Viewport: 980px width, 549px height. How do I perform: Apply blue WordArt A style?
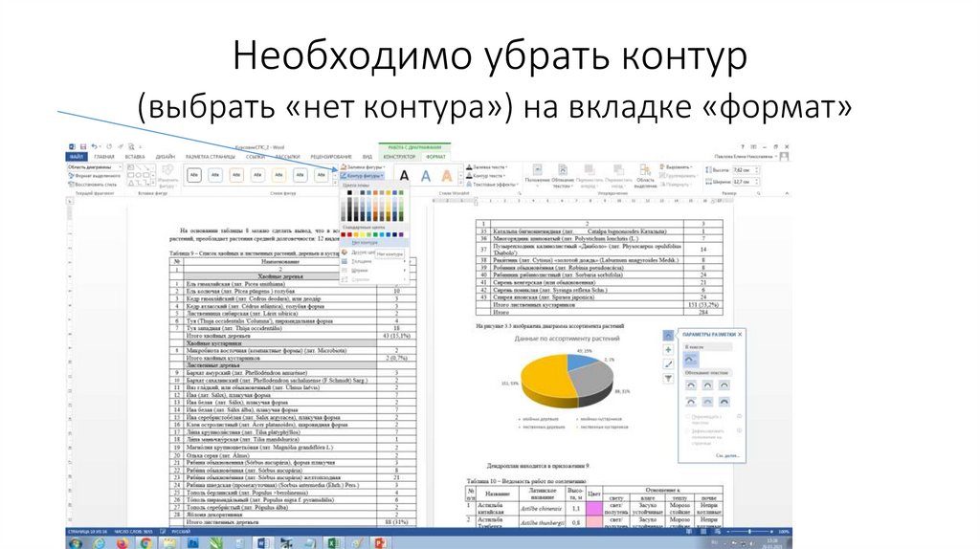click(x=426, y=176)
